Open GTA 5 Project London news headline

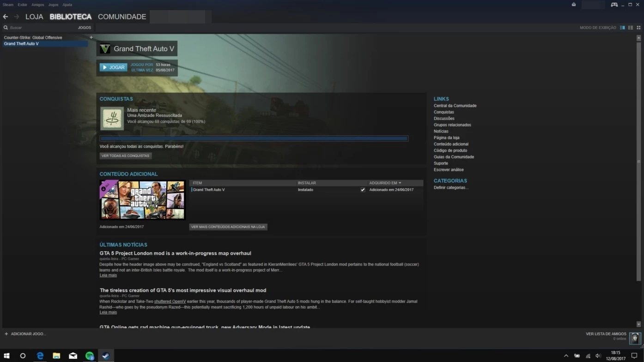click(x=176, y=253)
